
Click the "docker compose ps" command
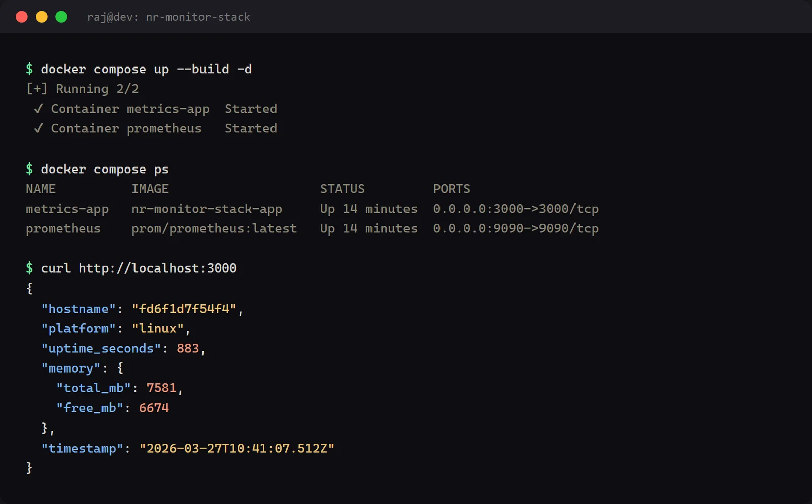105,169
